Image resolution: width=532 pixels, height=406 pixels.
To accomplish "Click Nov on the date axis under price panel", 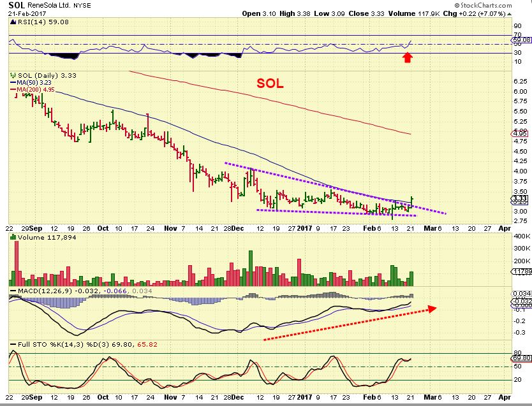I will [x=171, y=228].
